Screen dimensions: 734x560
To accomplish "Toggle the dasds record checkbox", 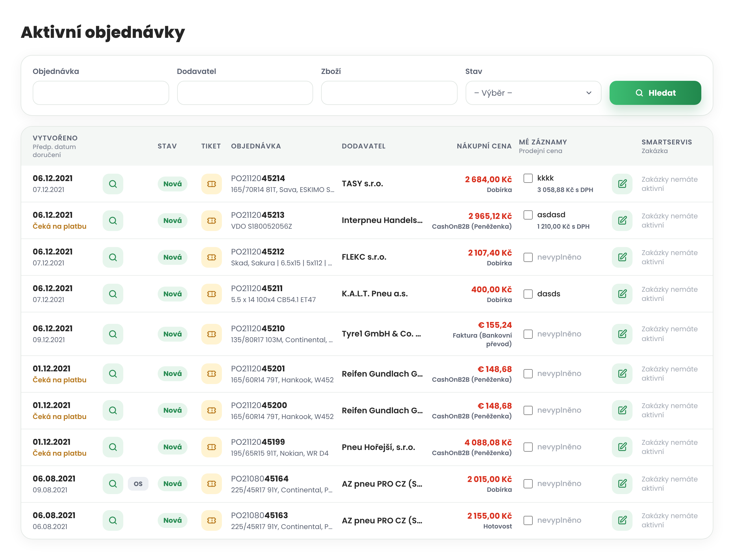I will (x=528, y=294).
